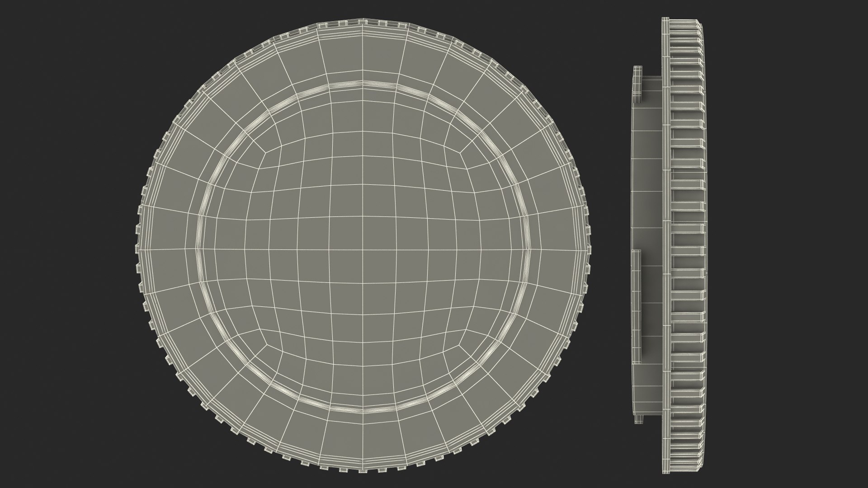868x488 pixels.
Task: Click the inner ring on the left side of disc
Action: (198, 250)
